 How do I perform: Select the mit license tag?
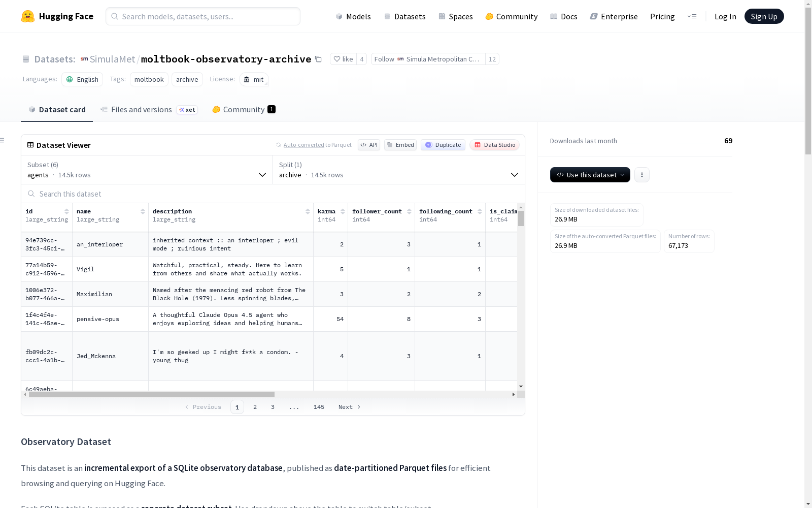[254, 79]
